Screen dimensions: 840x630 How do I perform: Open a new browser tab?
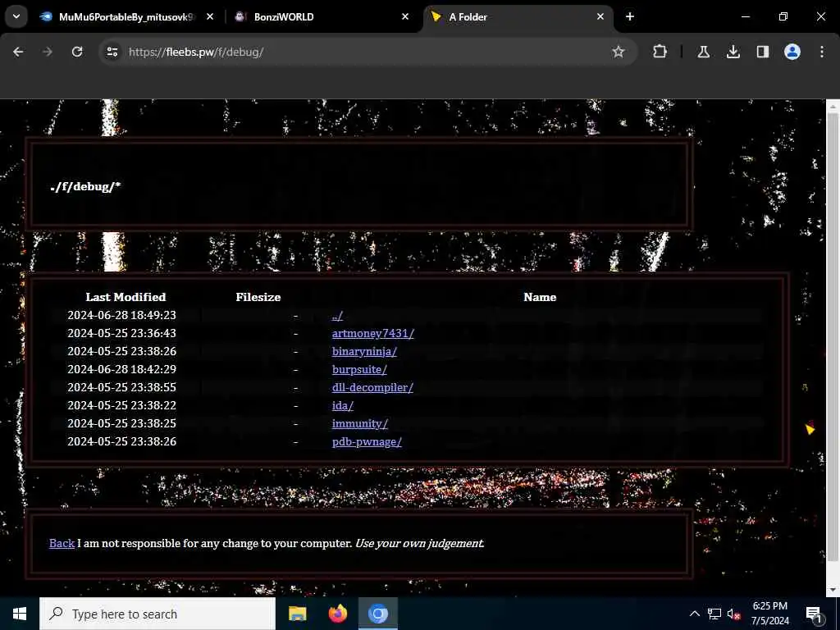click(x=630, y=16)
